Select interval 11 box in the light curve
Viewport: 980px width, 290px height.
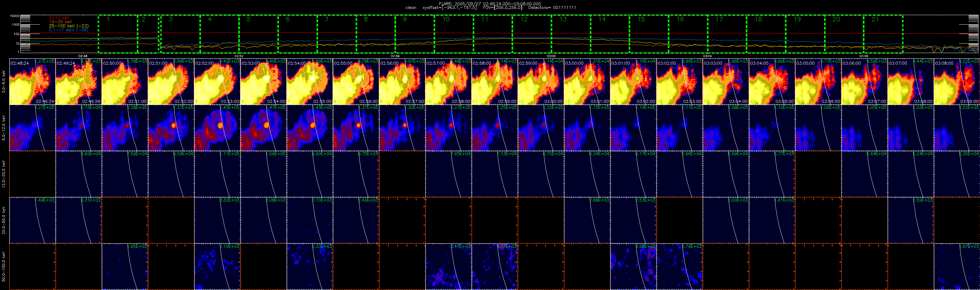pyautogui.click(x=493, y=34)
